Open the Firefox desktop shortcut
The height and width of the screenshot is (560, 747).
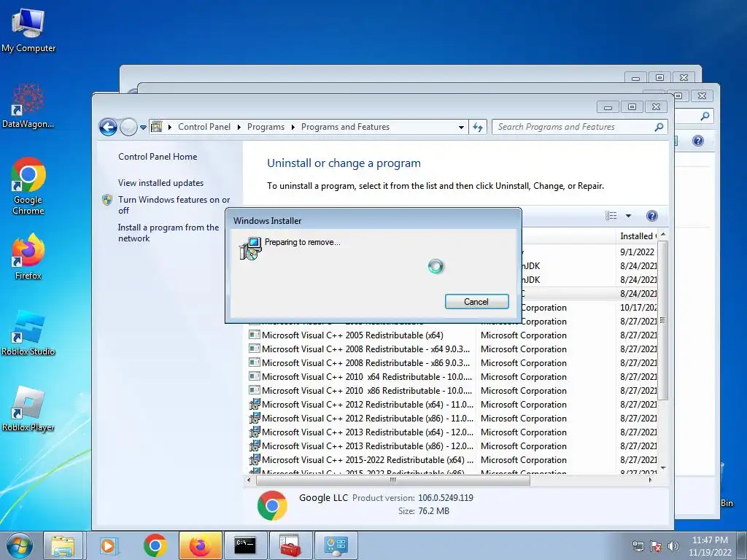pos(28,256)
